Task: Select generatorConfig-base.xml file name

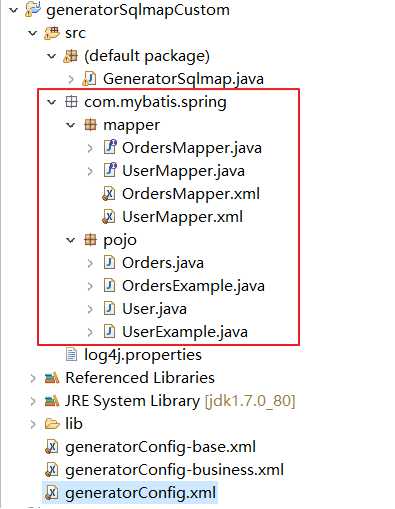Action: [161, 447]
